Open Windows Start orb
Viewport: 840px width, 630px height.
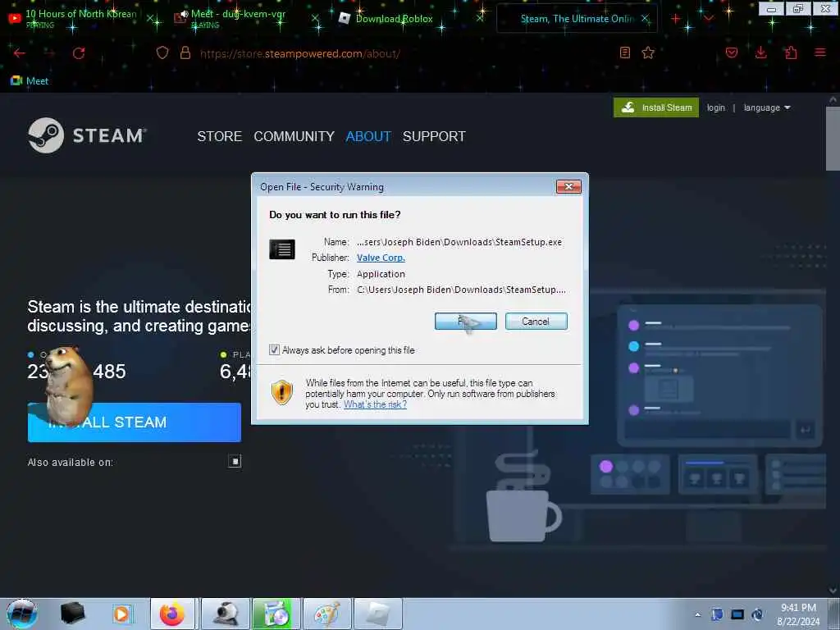[22, 614]
